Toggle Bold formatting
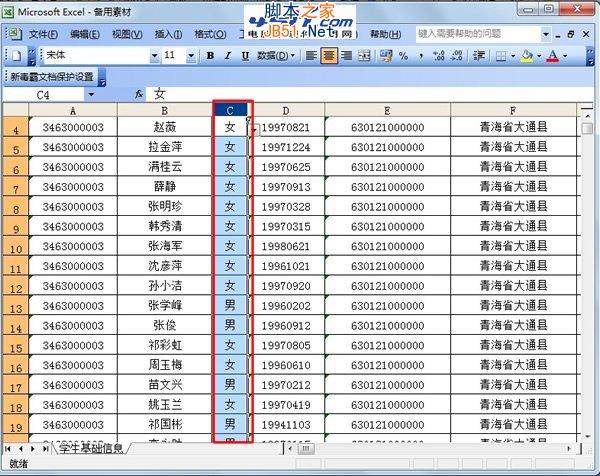This screenshot has height=476, width=600. click(x=210, y=56)
